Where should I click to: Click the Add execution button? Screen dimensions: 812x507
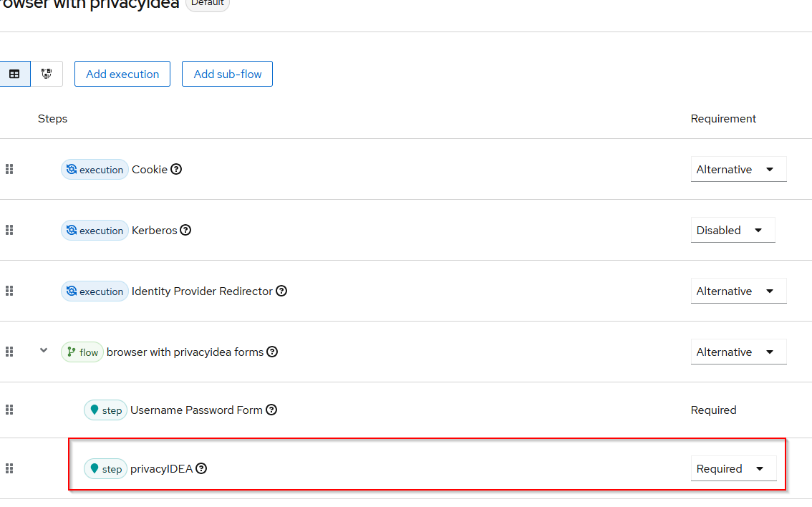tap(122, 74)
